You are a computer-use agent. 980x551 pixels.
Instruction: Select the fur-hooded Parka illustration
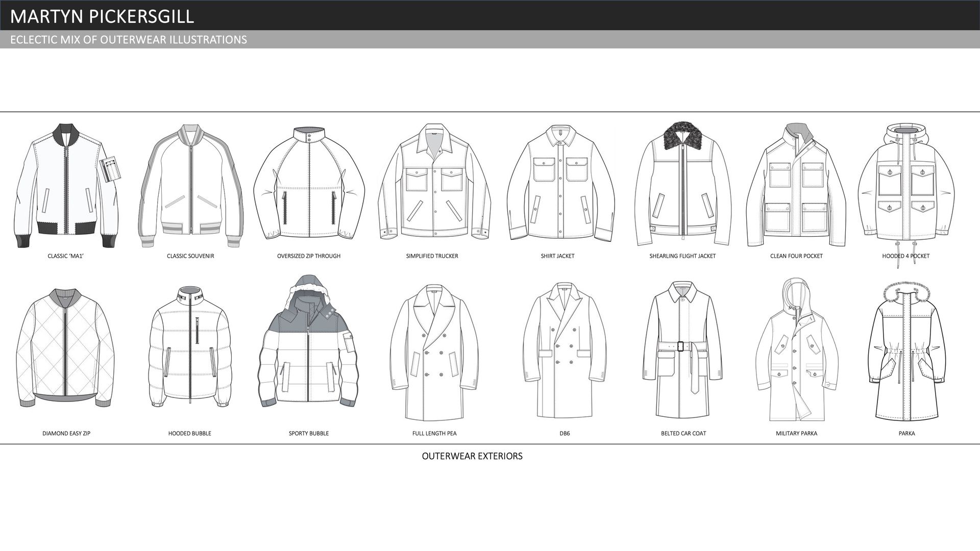point(906,352)
